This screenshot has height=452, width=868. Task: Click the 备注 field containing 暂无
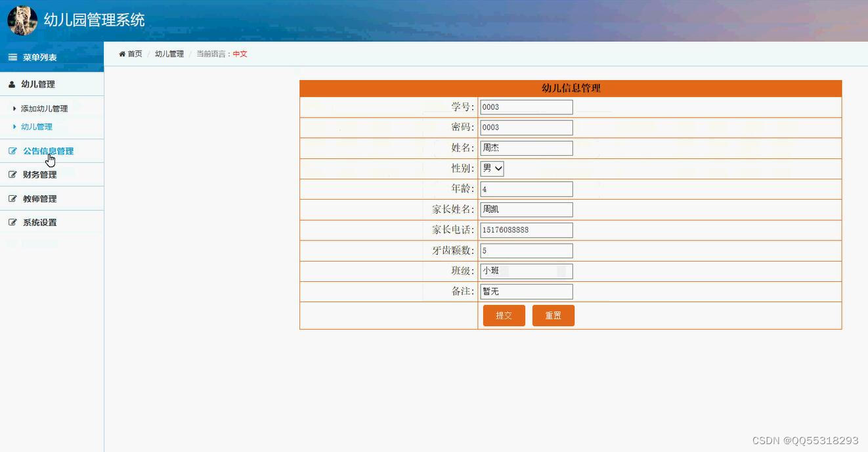point(527,291)
